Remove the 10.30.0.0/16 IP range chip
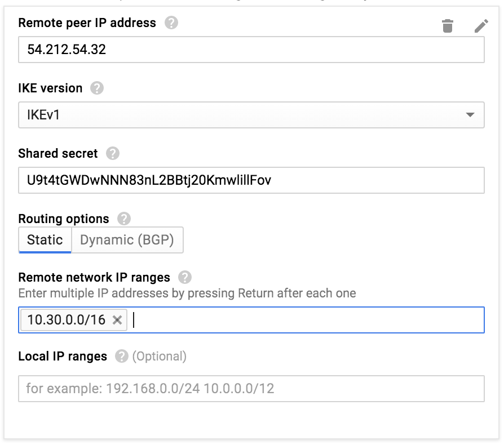 [x=117, y=320]
